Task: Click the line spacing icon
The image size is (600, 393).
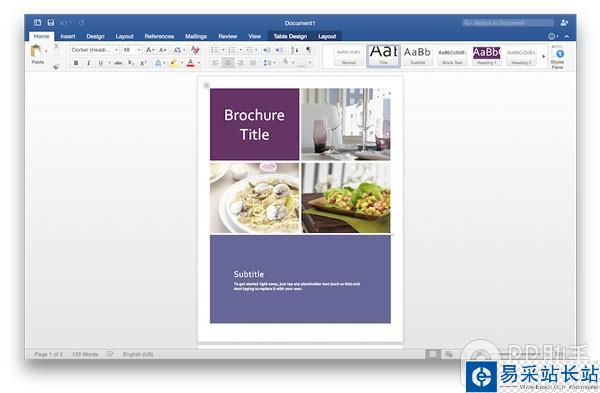Action: [267, 63]
